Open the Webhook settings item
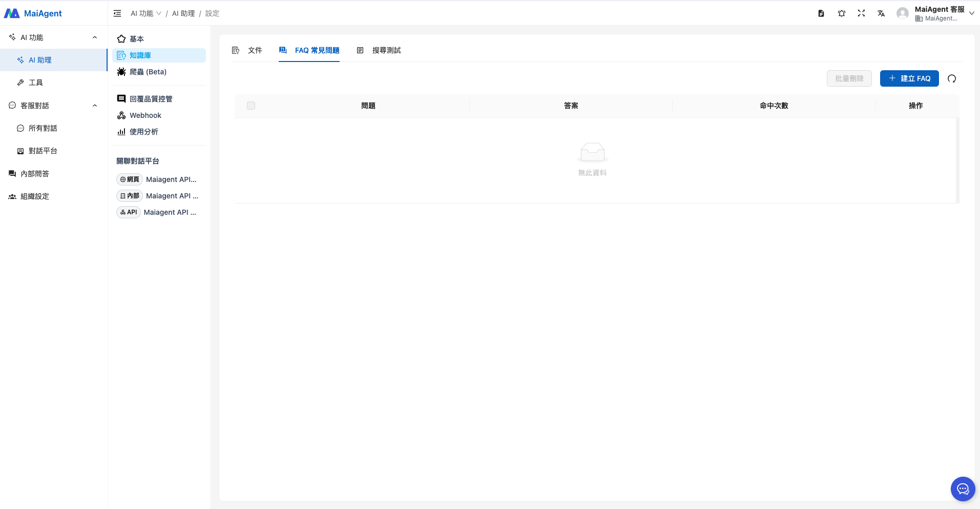The image size is (980, 509). pyautogui.click(x=145, y=115)
